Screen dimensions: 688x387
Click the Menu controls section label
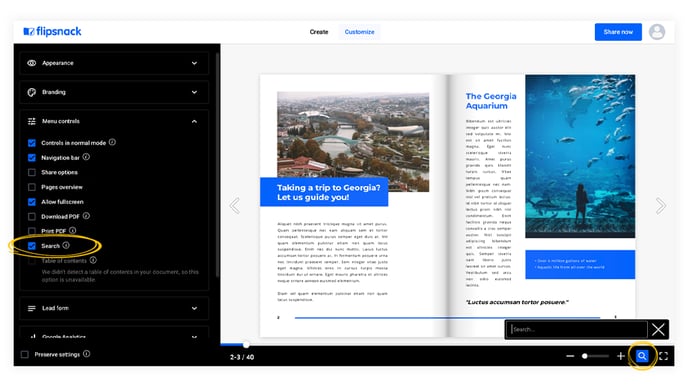(61, 122)
